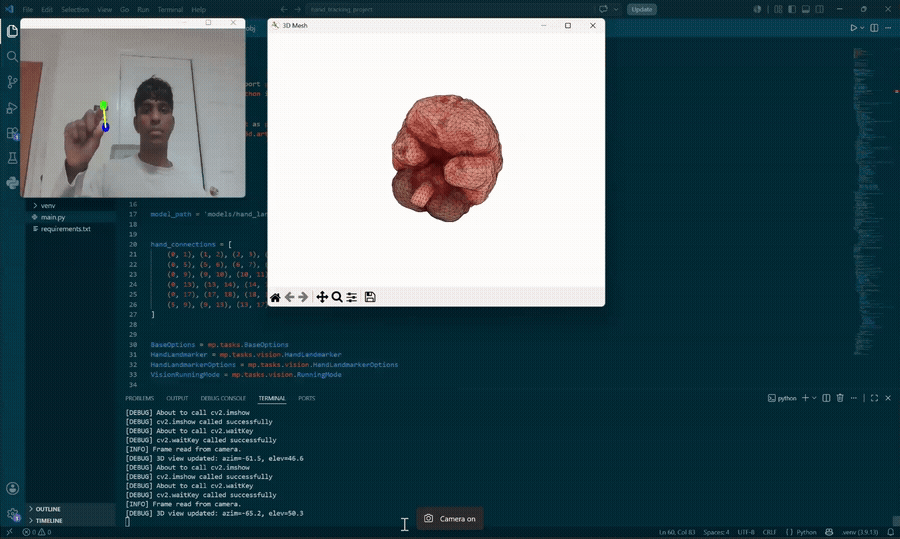
Task: Select the pan tool in 3D Mesh toolbar
Action: (x=322, y=297)
